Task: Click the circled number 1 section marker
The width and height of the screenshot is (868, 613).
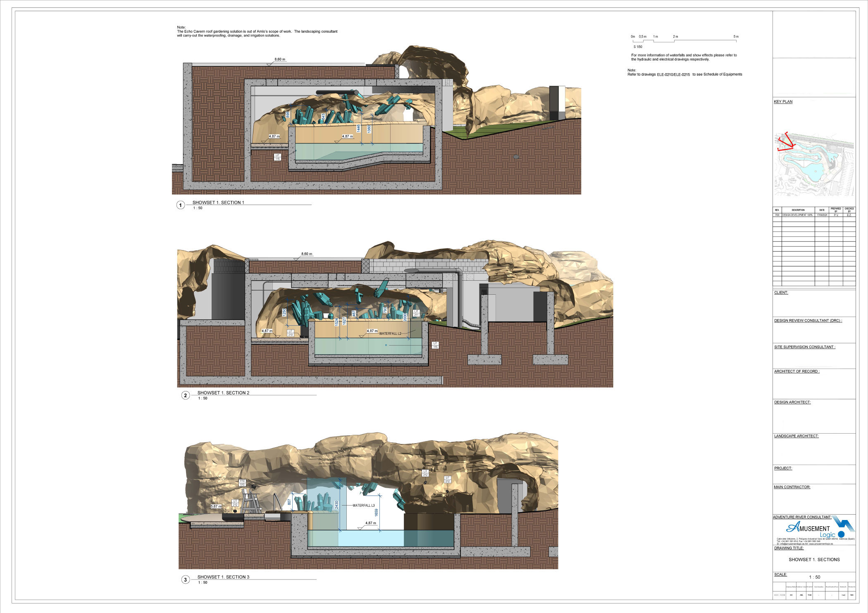Action: (x=180, y=205)
